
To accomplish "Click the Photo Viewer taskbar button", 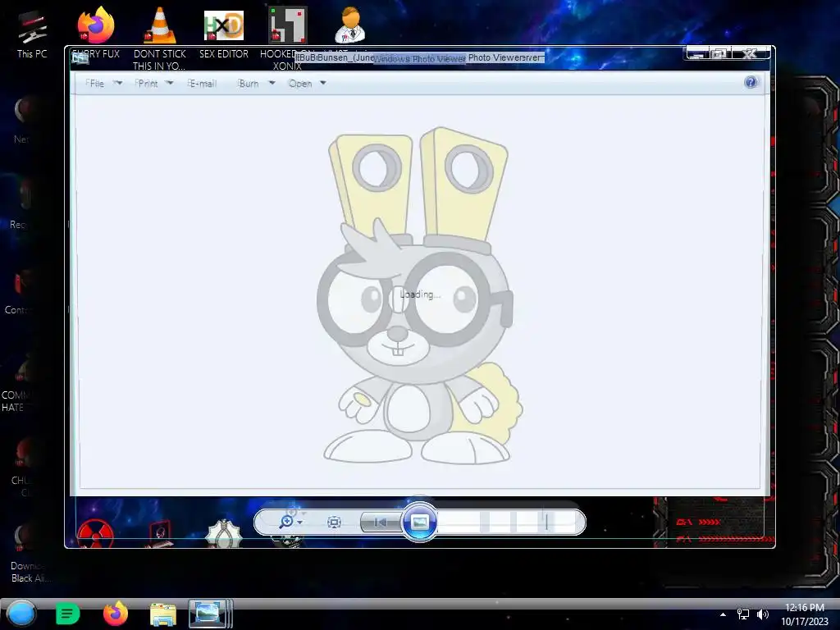I will click(x=210, y=614).
